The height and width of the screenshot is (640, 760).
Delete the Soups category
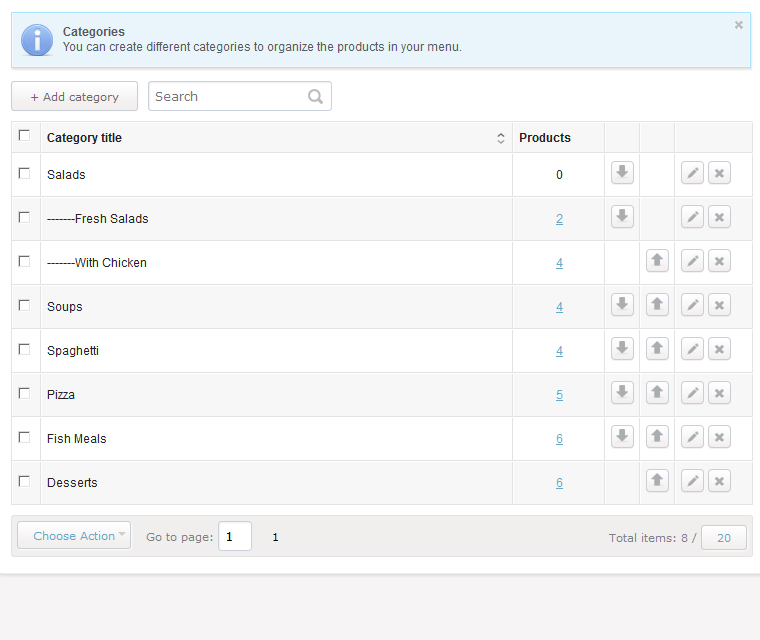(x=719, y=305)
